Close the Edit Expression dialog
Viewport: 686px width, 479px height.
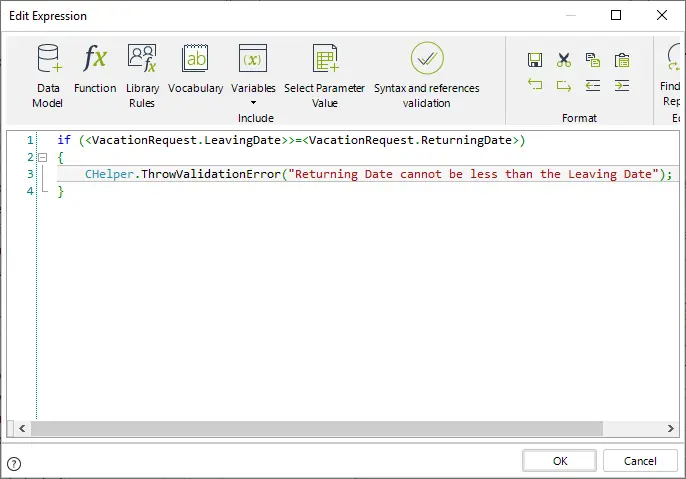662,15
